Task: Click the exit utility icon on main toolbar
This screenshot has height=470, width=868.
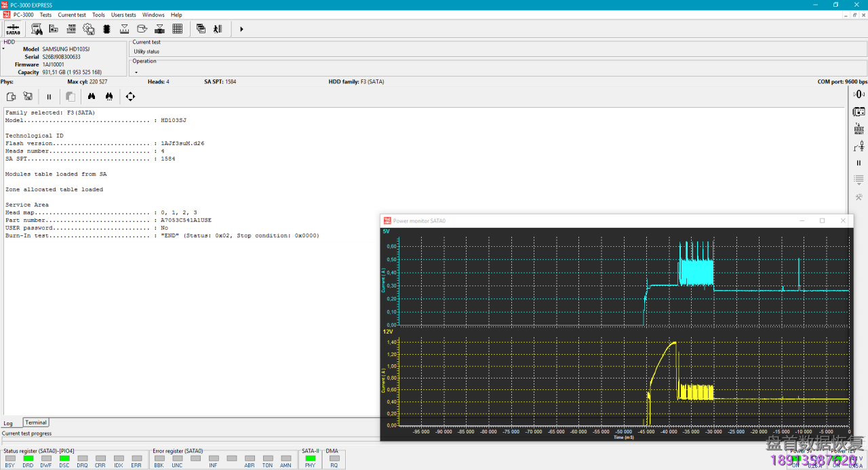Action: (217, 28)
